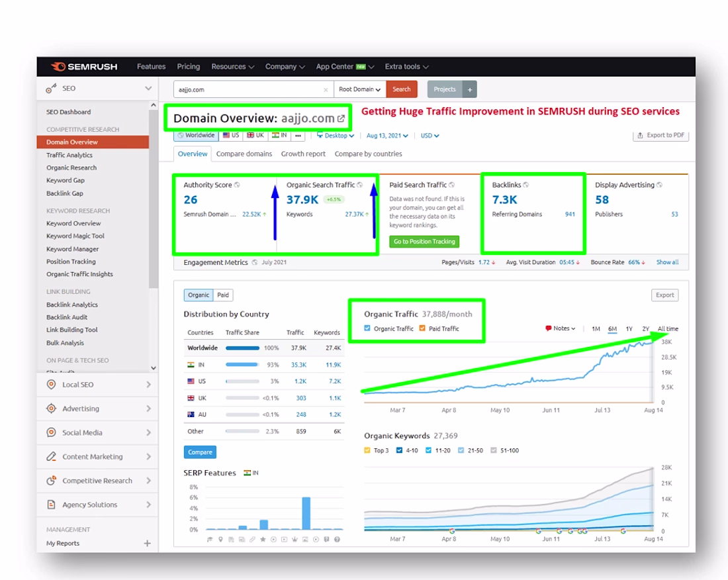The width and height of the screenshot is (728, 580).
Task: Toggle Paid Traffic checkbox
Action: pyautogui.click(x=422, y=328)
